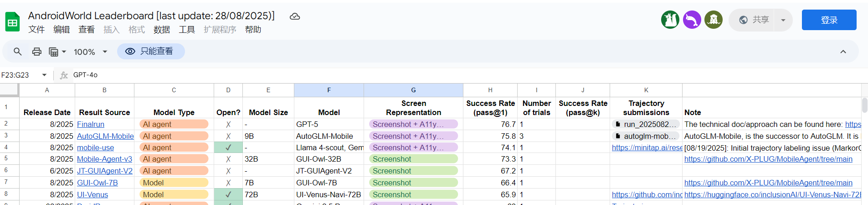Viewport: 868px width, 205px height.
Task: Select the JT-GUIAgent-V2 model cell
Action: click(329, 171)
